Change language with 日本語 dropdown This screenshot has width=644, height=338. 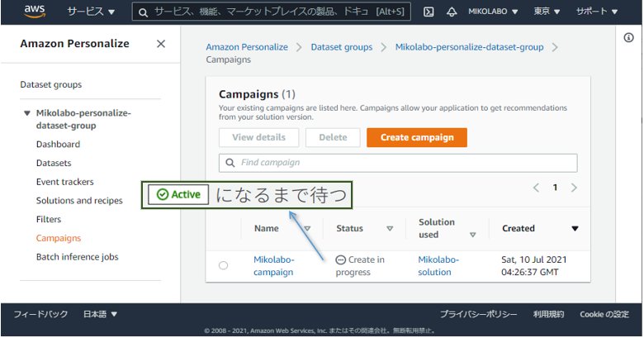click(x=100, y=315)
